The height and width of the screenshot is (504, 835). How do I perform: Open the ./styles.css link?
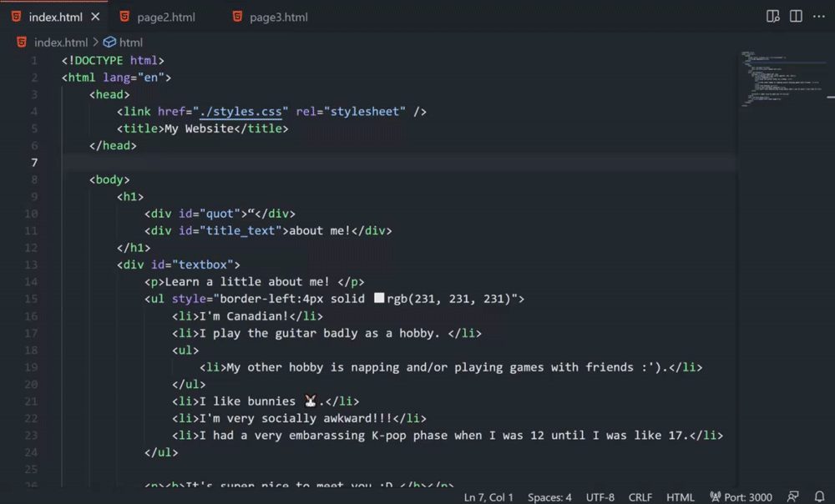pos(240,112)
